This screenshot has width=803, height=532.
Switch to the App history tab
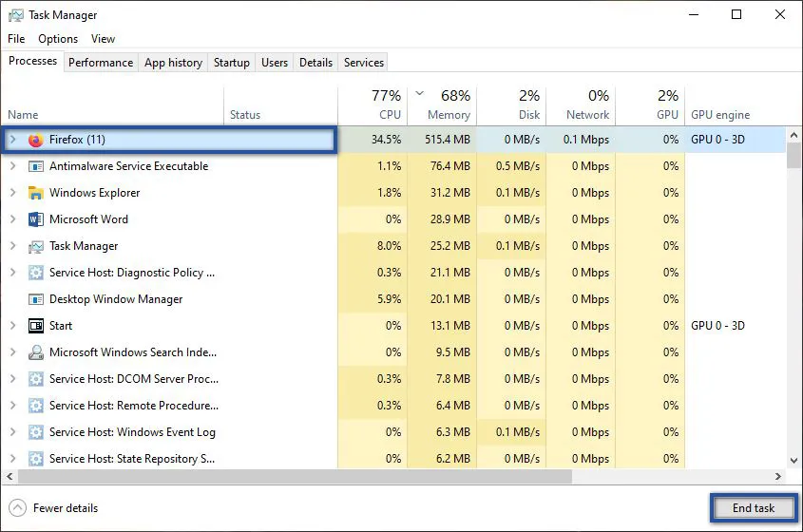173,63
